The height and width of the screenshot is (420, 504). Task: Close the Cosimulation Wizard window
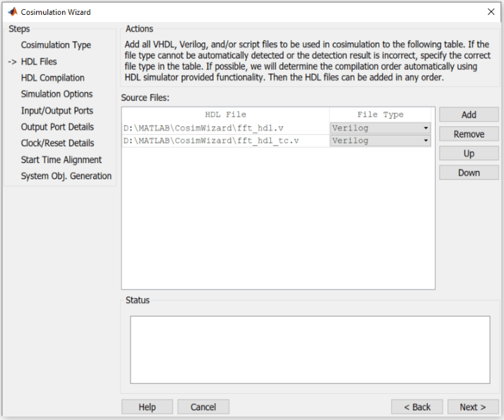tap(491, 12)
